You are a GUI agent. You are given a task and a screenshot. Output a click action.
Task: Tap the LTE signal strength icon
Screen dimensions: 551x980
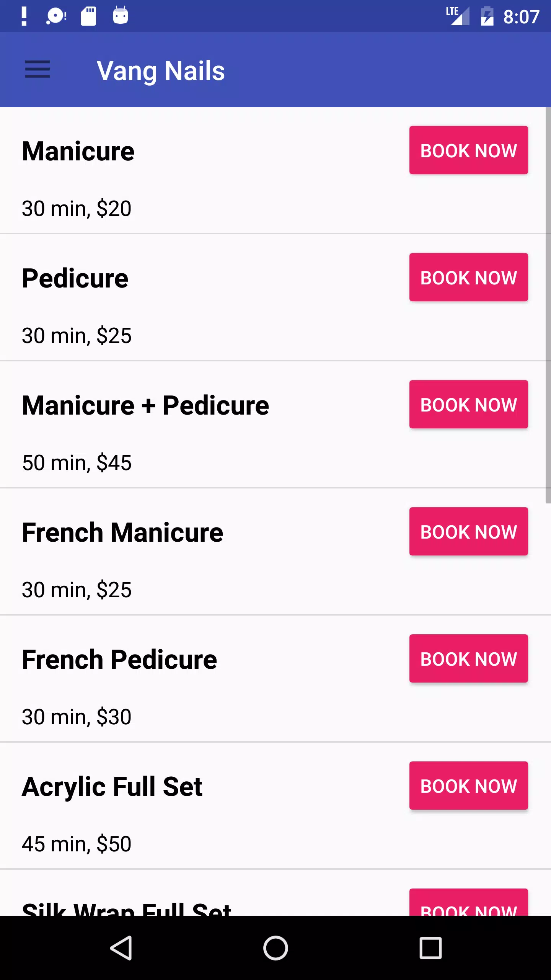point(458,16)
